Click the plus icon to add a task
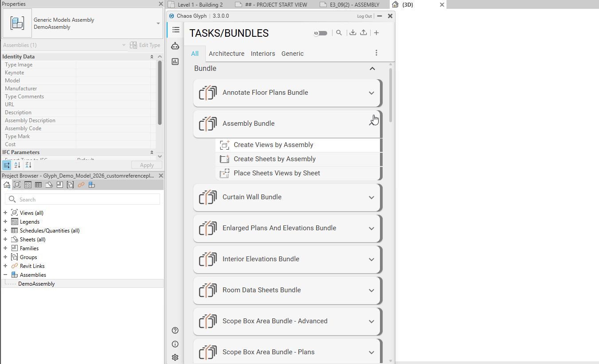This screenshot has height=364, width=599. 376,33
